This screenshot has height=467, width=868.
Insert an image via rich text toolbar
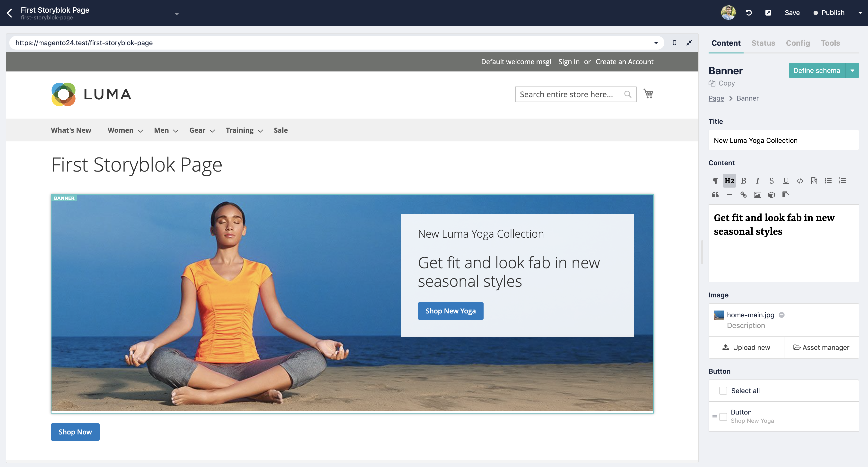[757, 195]
